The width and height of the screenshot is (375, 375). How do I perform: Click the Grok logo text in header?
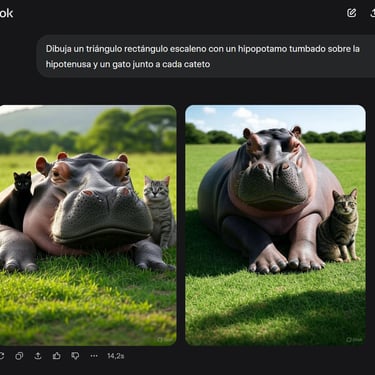(x=6, y=13)
